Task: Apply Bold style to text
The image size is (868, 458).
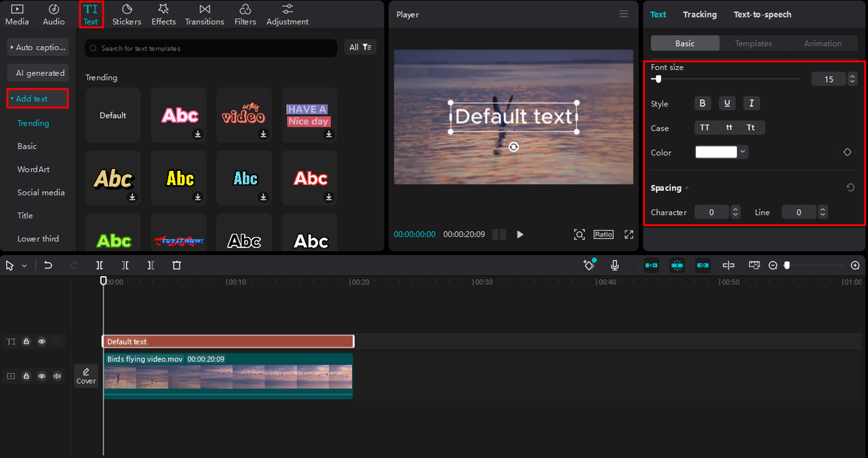Action: pos(703,103)
